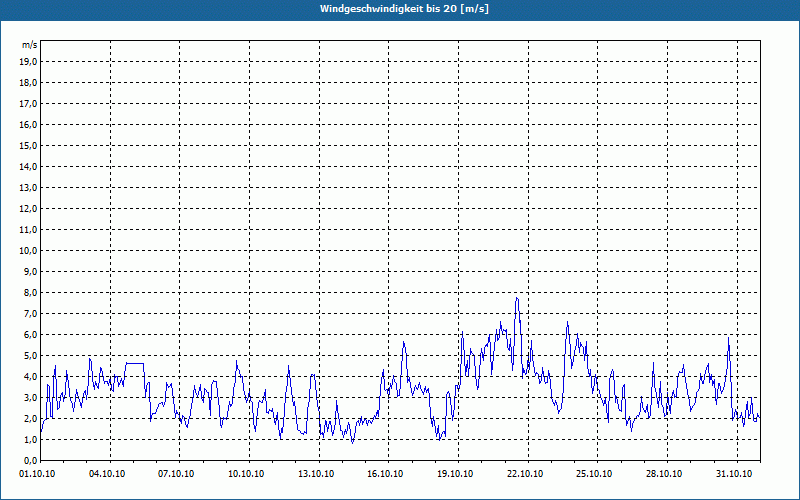Select the date label '10.10.10'

tap(246, 474)
